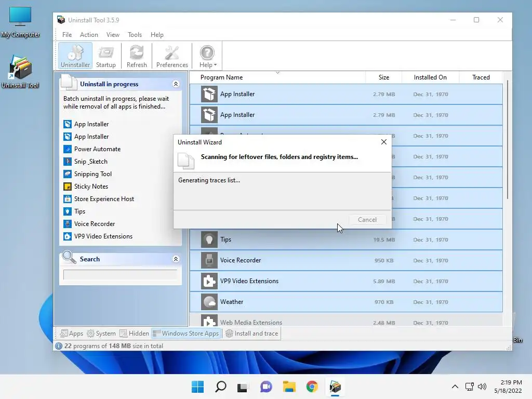Click the Weather icon in program list
Viewport: 532px width, 399px height.
pyautogui.click(x=209, y=302)
